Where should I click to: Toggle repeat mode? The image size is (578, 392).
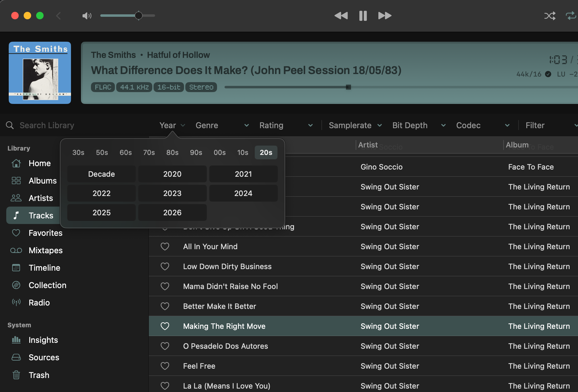coord(571,16)
